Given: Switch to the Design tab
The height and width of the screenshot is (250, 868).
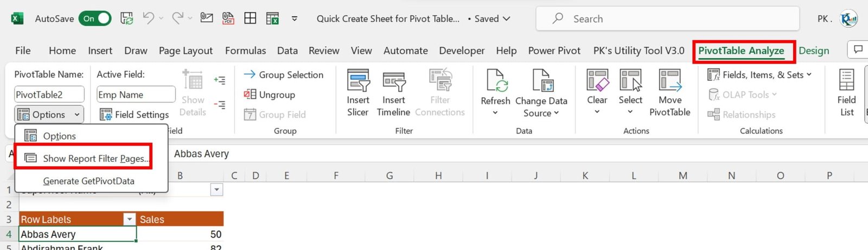Looking at the screenshot, I should click(814, 51).
